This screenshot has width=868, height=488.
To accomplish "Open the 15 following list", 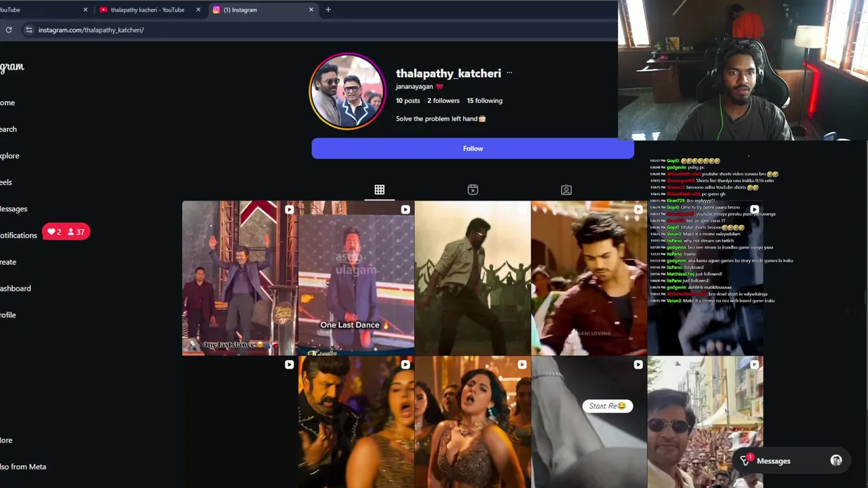I will pos(484,100).
